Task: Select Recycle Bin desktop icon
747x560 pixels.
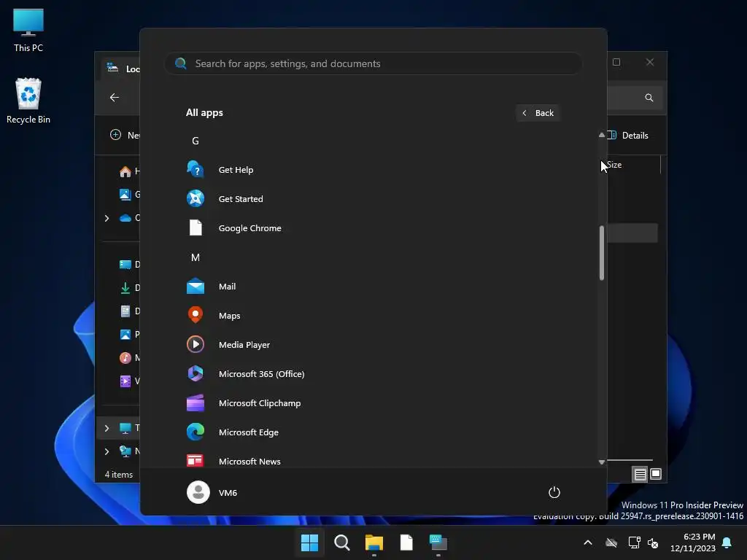Action: 28,101
